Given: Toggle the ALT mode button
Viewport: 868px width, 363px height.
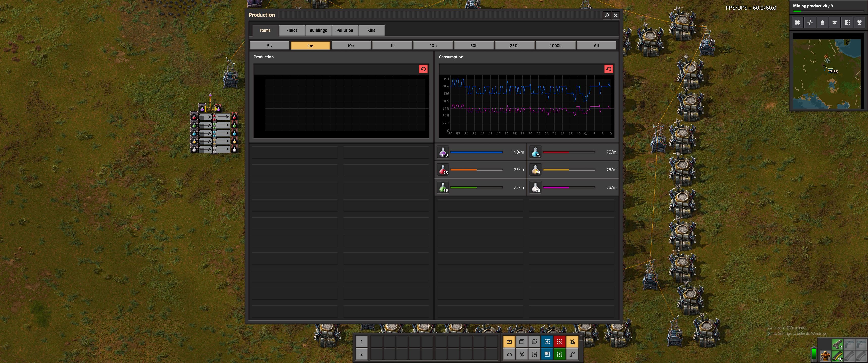Looking at the screenshot, I should [509, 342].
